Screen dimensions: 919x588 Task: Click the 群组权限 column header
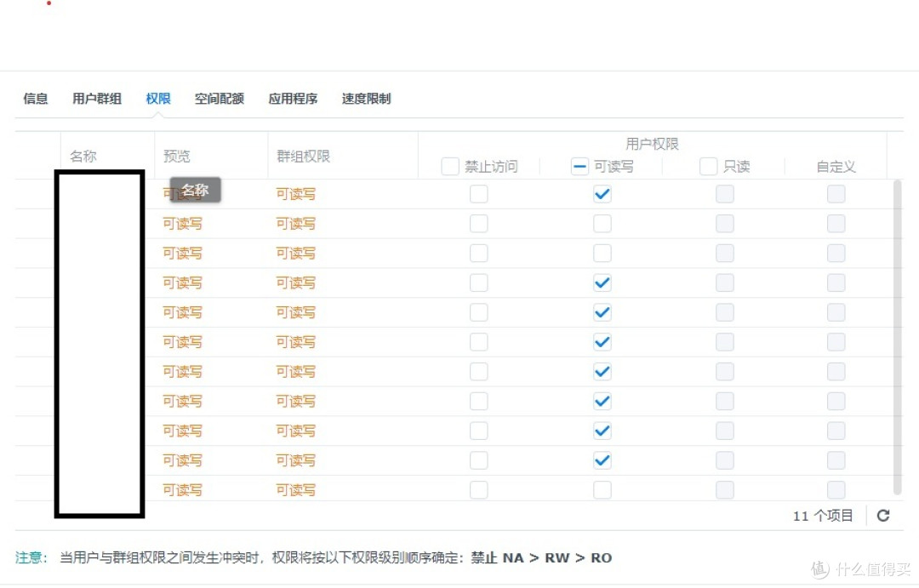coord(304,157)
